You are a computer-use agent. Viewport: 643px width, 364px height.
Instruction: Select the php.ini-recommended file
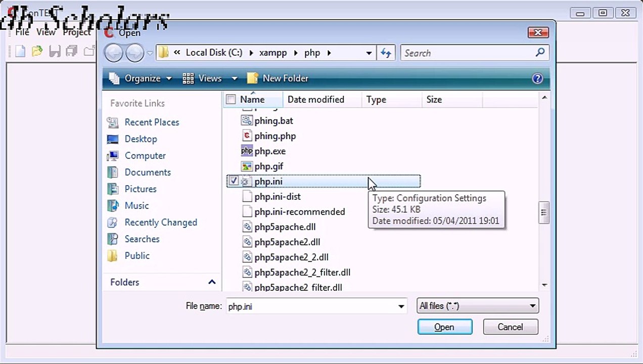pos(300,212)
